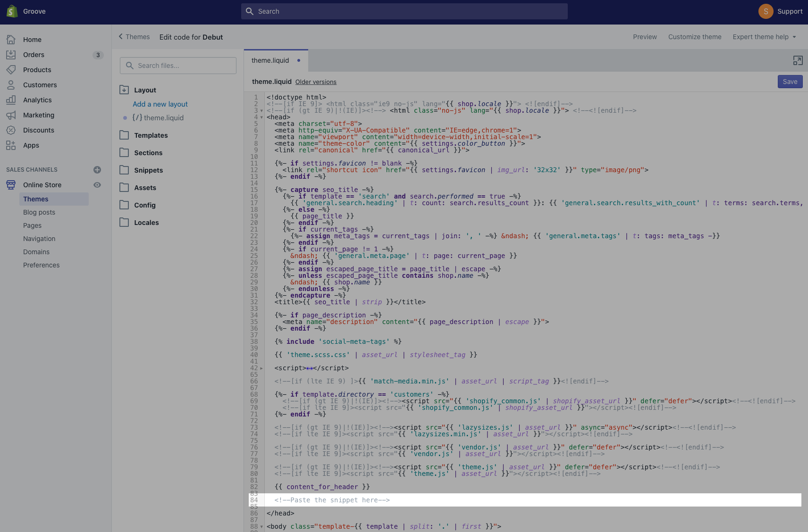The width and height of the screenshot is (808, 532).
Task: Expand code editor to fullscreen
Action: click(x=798, y=60)
